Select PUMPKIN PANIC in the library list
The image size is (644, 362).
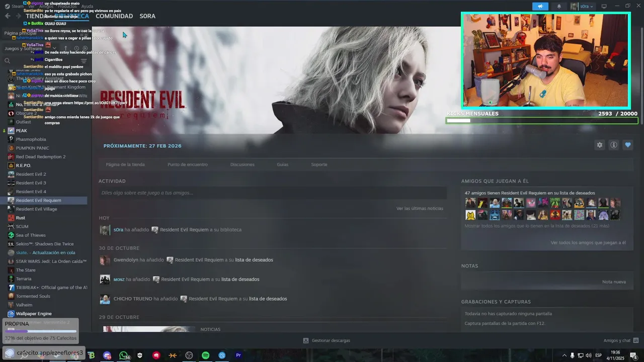32,148
